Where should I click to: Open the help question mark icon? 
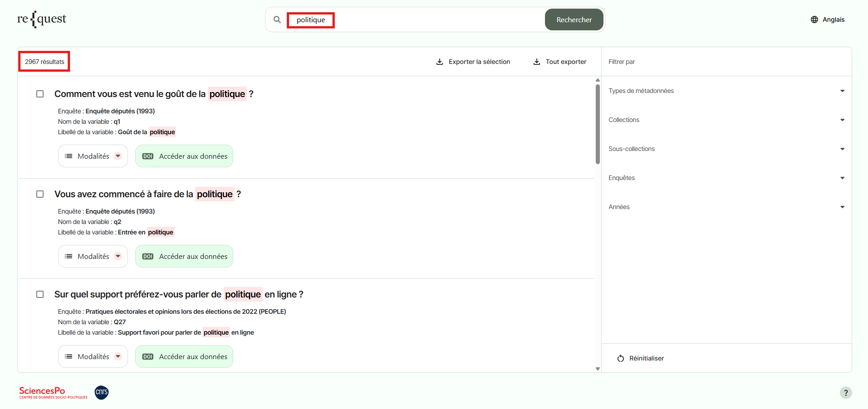pos(845,393)
